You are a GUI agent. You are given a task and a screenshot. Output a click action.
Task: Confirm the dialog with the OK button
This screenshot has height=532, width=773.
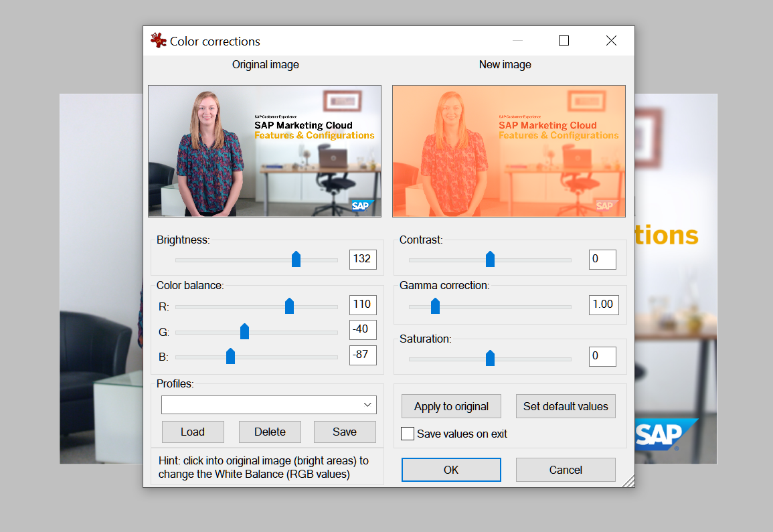click(451, 470)
